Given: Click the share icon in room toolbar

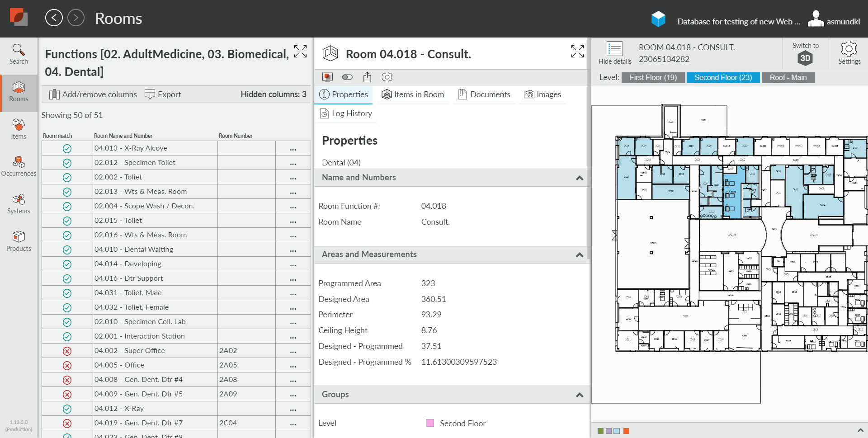Looking at the screenshot, I should pos(367,77).
